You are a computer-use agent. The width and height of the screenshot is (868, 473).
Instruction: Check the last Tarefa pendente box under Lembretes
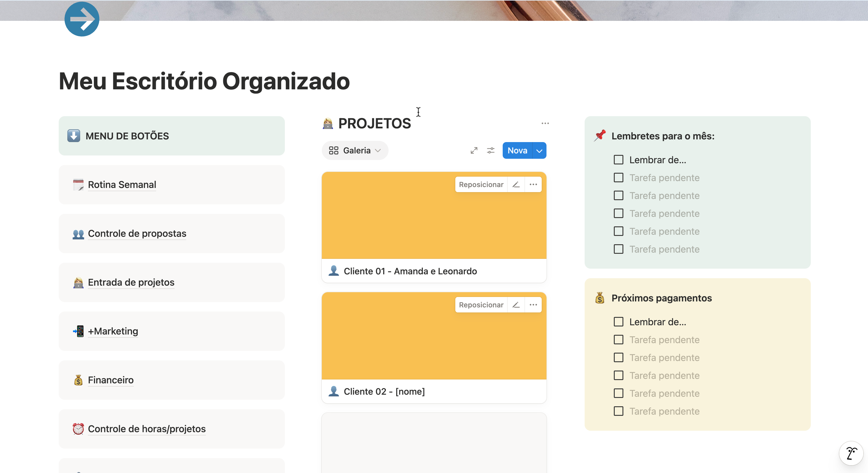(618, 249)
